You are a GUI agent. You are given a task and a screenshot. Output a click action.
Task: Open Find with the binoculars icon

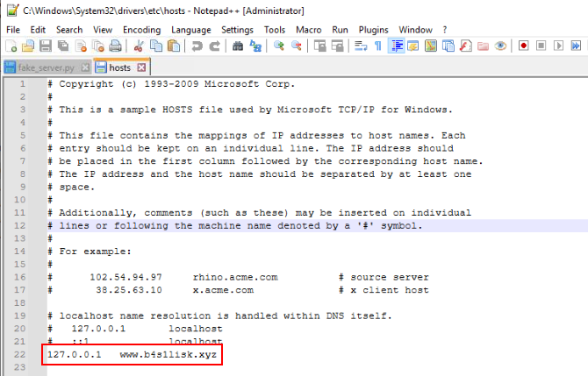coord(238,46)
